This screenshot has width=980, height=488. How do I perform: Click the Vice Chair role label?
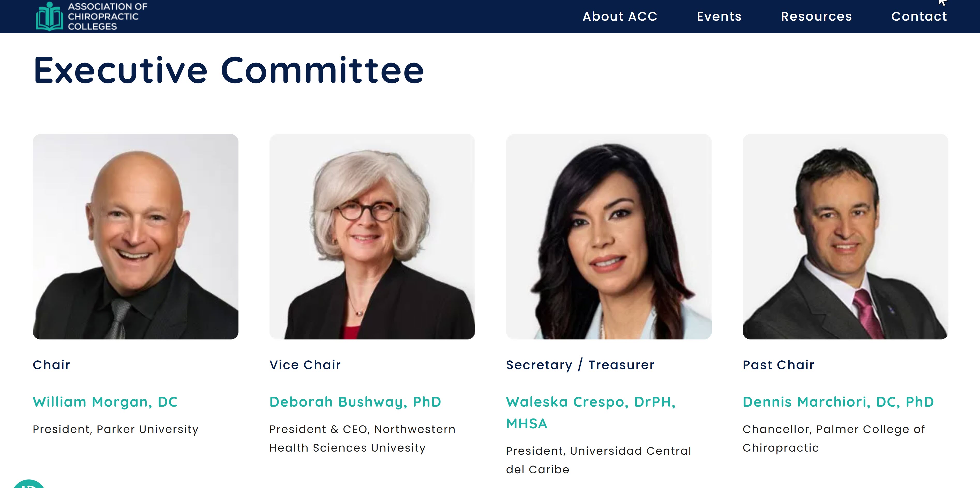coord(305,365)
